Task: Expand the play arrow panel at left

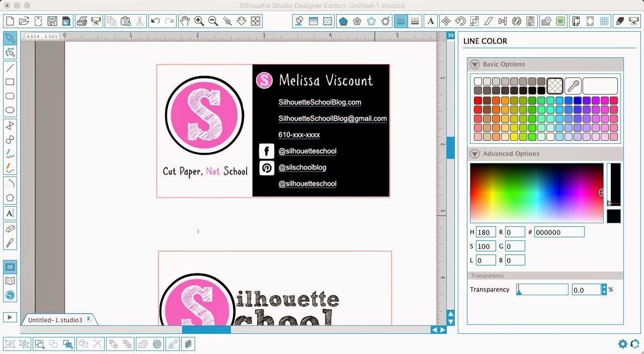Action: click(10, 317)
